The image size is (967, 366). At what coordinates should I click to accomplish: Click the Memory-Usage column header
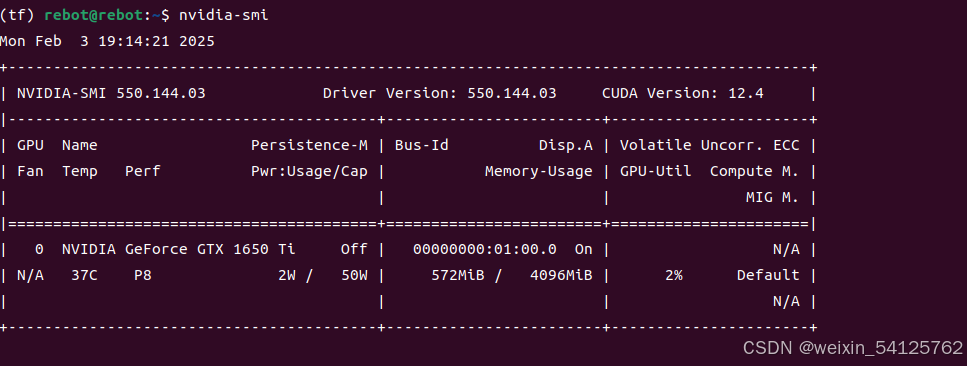pyautogui.click(x=538, y=171)
